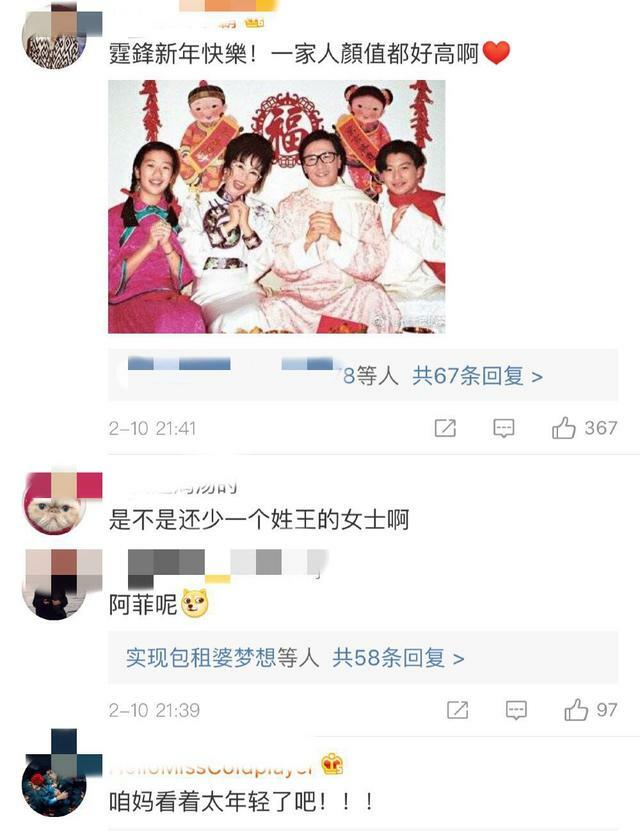Expand 共67条回复 replies thread
The width and height of the screenshot is (640, 831).
click(x=477, y=376)
